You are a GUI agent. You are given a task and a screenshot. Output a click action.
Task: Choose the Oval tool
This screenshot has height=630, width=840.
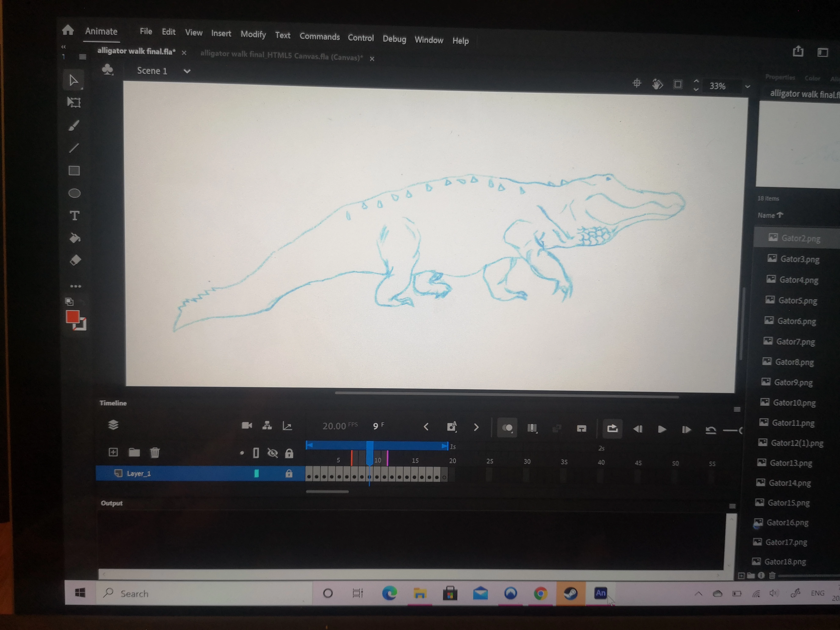(75, 193)
